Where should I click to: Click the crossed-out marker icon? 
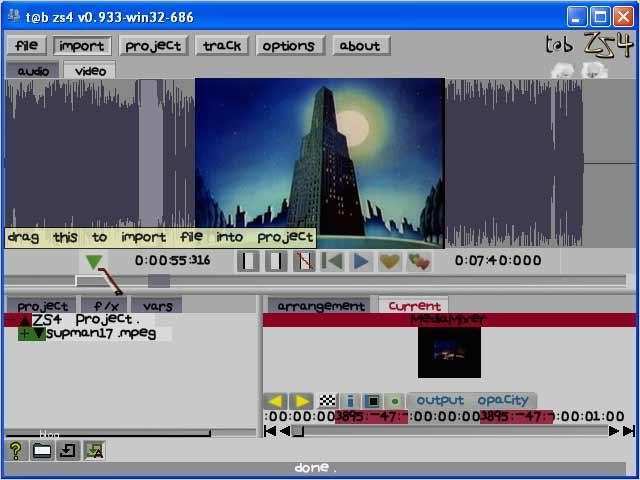[304, 261]
